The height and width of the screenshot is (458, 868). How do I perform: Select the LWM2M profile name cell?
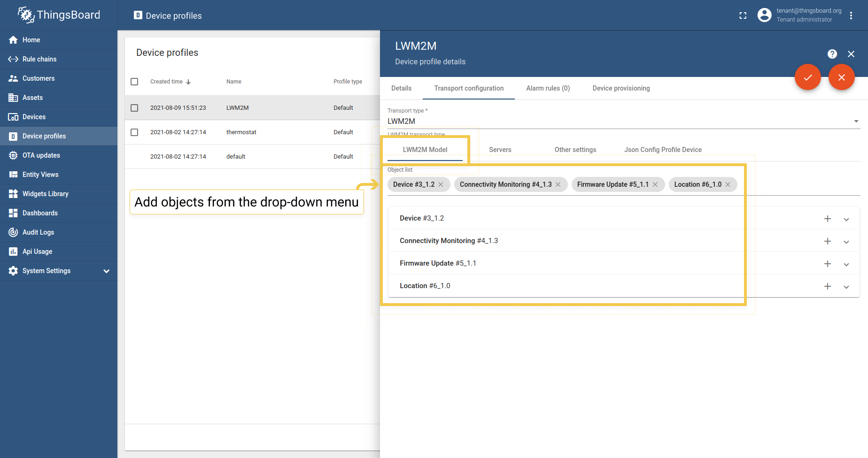pyautogui.click(x=237, y=108)
